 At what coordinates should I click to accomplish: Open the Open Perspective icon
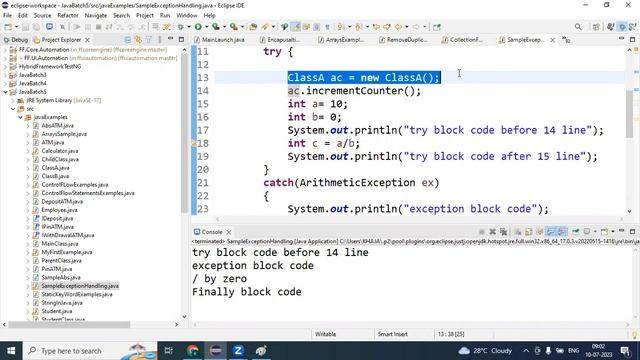(x=596, y=27)
